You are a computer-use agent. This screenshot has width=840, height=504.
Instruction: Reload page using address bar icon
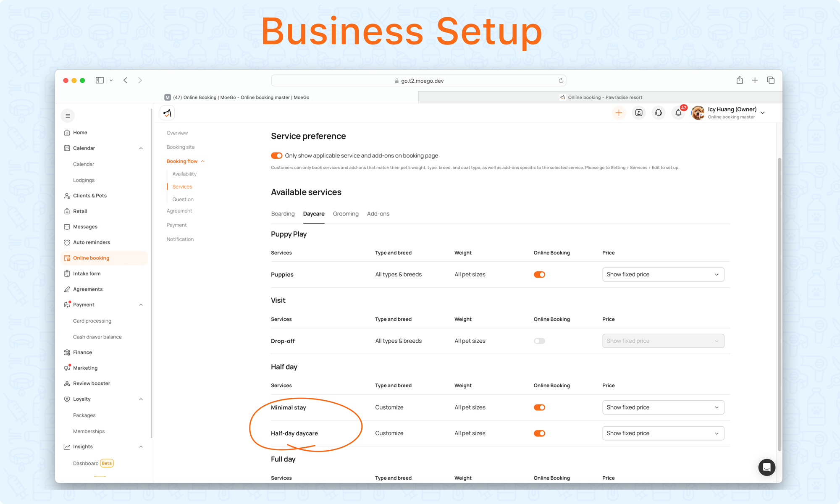(x=561, y=81)
